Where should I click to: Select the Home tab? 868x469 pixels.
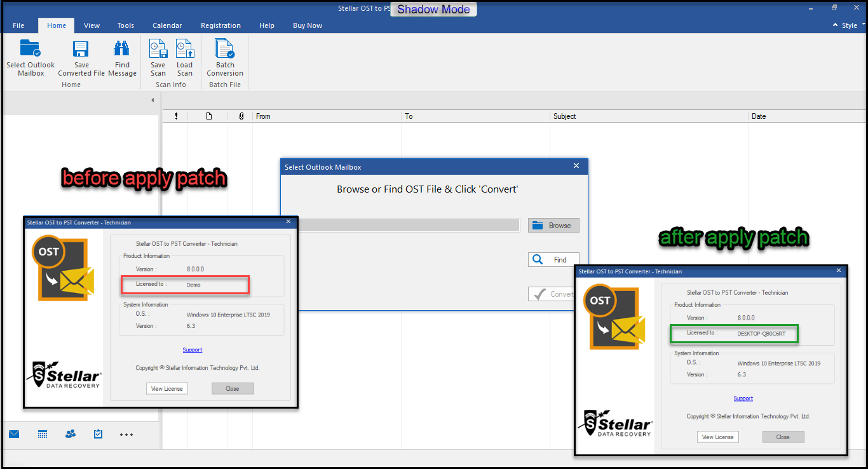click(57, 25)
